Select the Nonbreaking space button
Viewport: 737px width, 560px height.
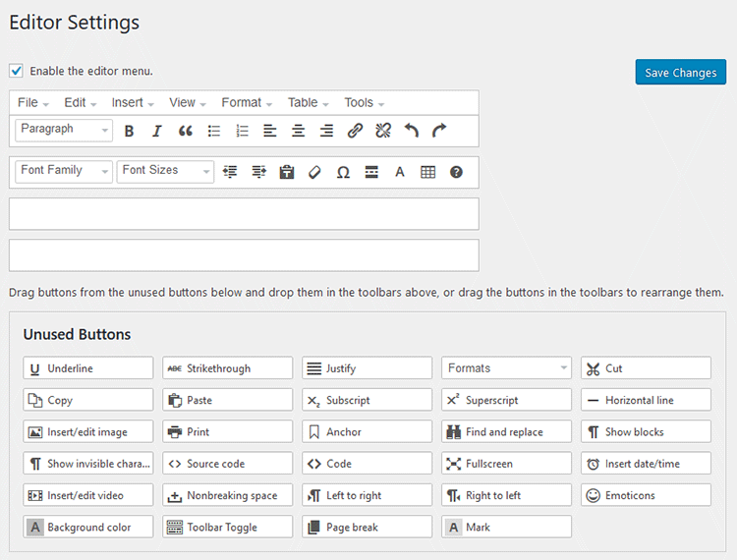[228, 495]
